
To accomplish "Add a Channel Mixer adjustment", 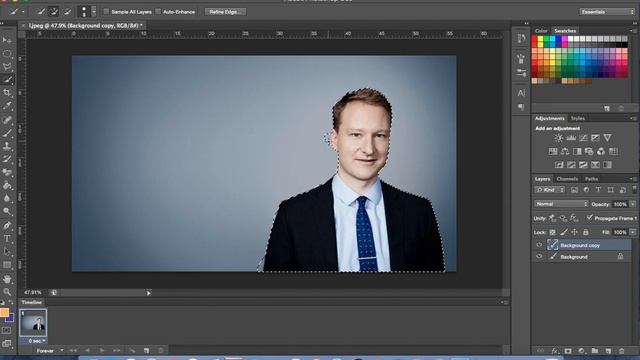I will coord(601,151).
